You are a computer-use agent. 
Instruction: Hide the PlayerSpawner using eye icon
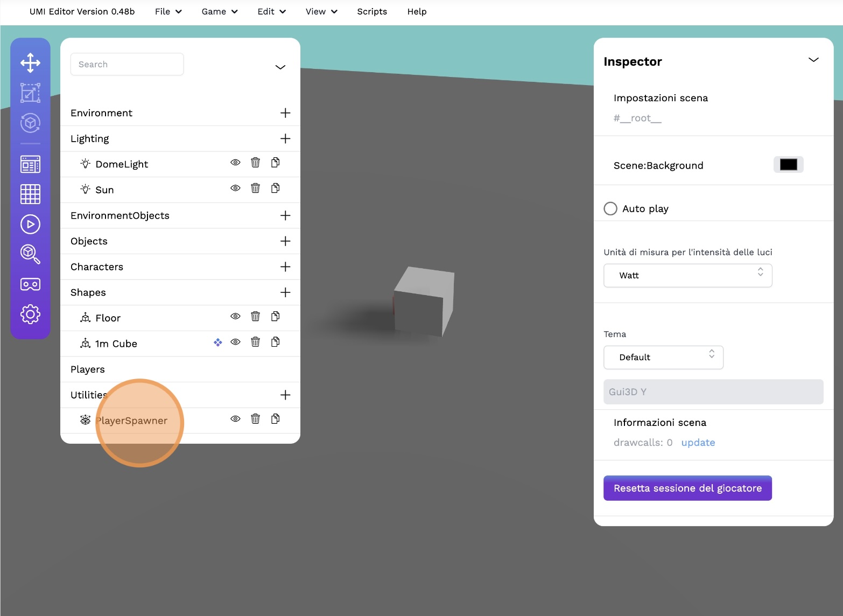point(235,419)
